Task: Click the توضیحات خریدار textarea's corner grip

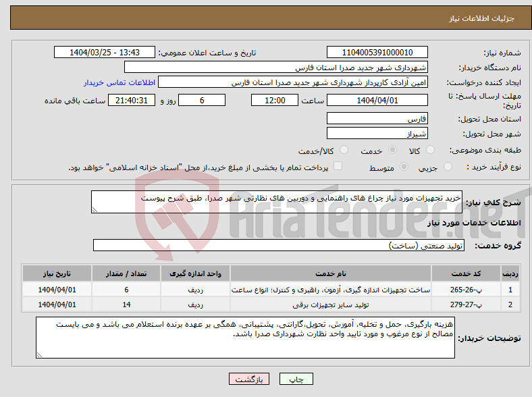Action: [39, 355]
